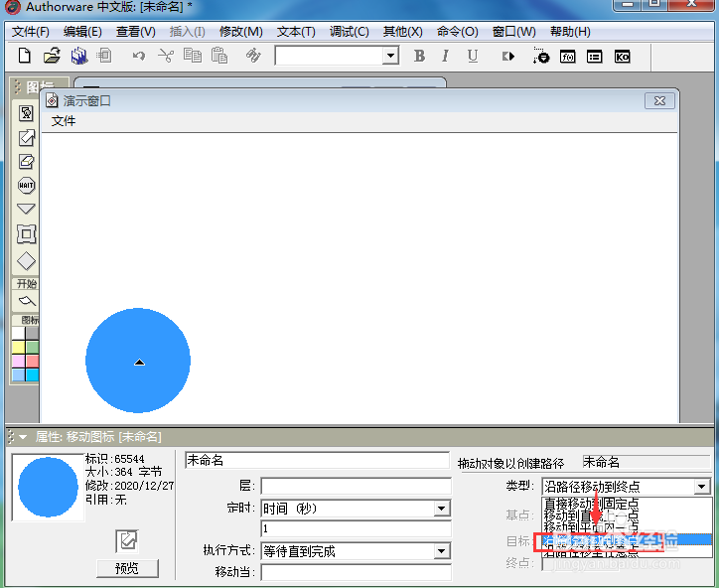719x588 pixels.
Task: Open the 帮助(H) menu
Action: (x=570, y=32)
